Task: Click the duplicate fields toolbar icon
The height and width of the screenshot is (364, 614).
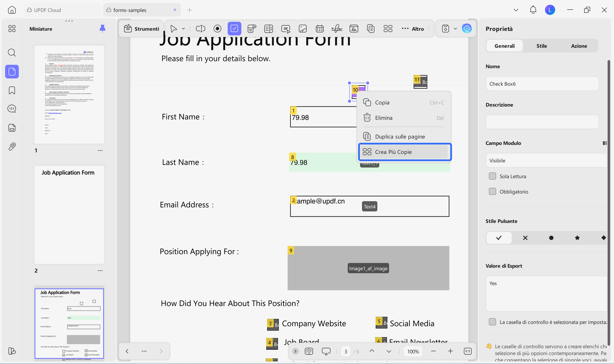Action: (371, 29)
